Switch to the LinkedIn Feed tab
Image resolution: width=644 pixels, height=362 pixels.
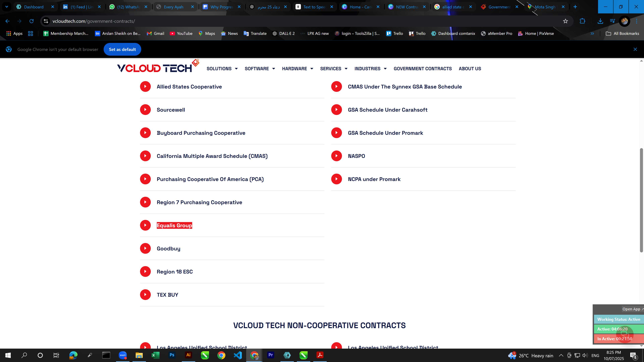coord(82,7)
